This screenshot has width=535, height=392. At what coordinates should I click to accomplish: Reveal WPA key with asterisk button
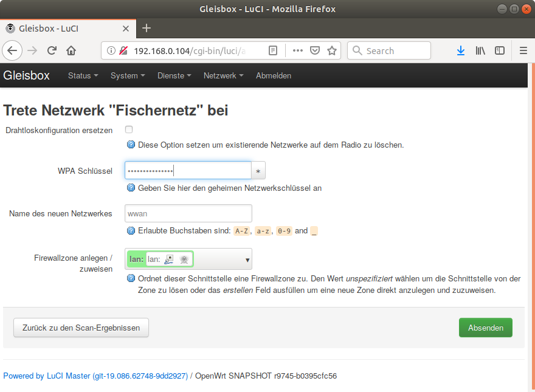[x=258, y=171]
